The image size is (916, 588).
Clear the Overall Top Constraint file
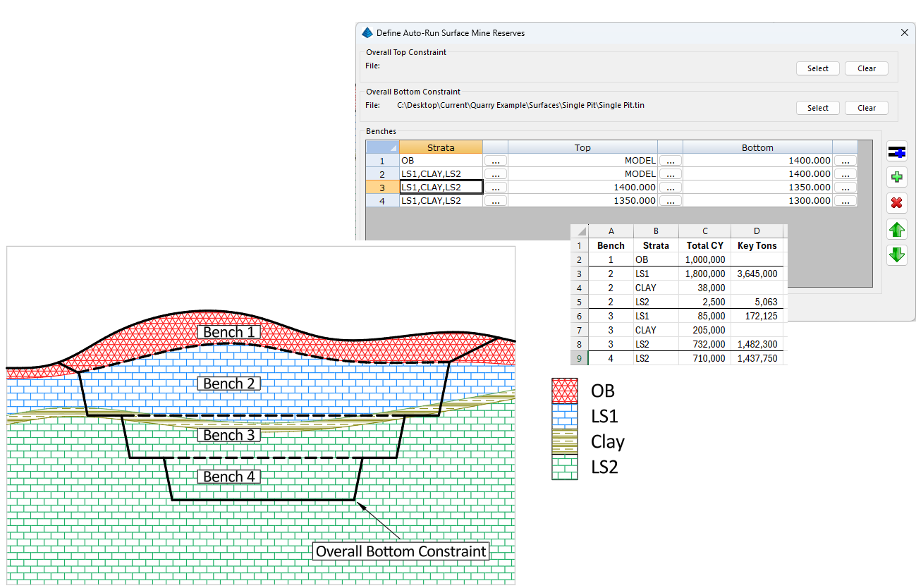pyautogui.click(x=866, y=68)
